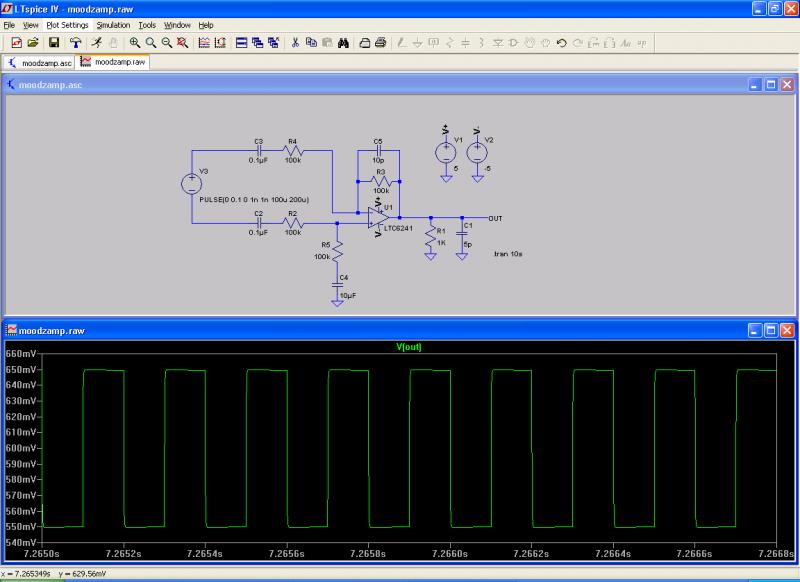800x582 pixels.
Task: Open the Plot Settings menu
Action: [x=67, y=24]
